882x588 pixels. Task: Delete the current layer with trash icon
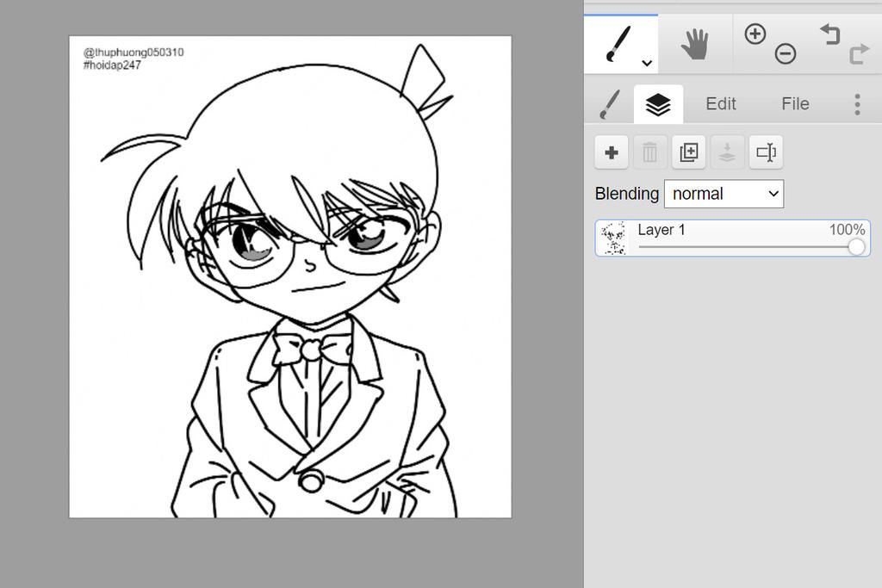coord(649,152)
